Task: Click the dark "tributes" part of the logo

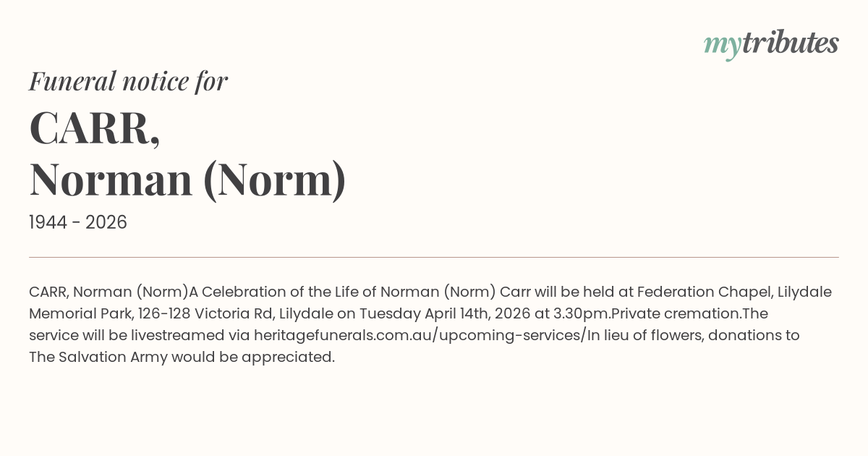Action: coord(790,43)
